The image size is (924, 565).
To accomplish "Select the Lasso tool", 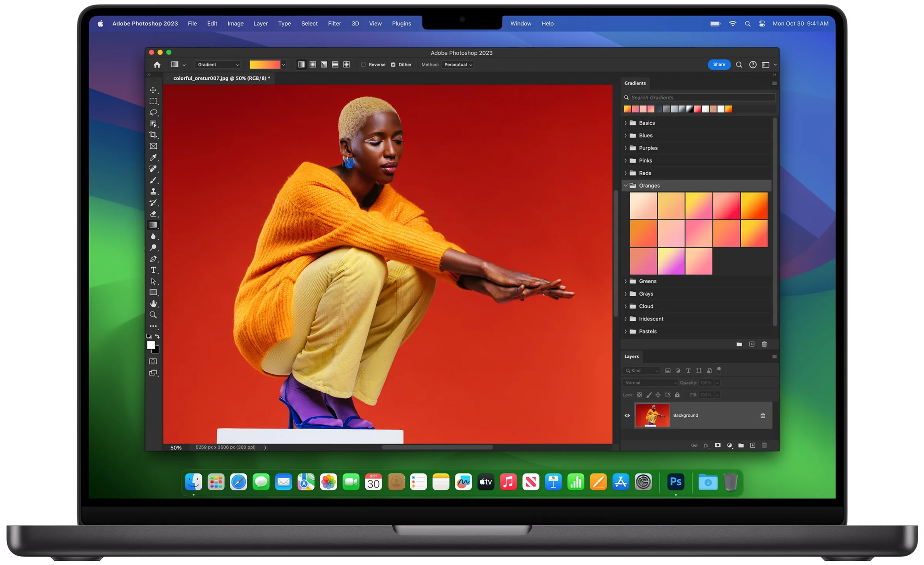I will point(153,112).
